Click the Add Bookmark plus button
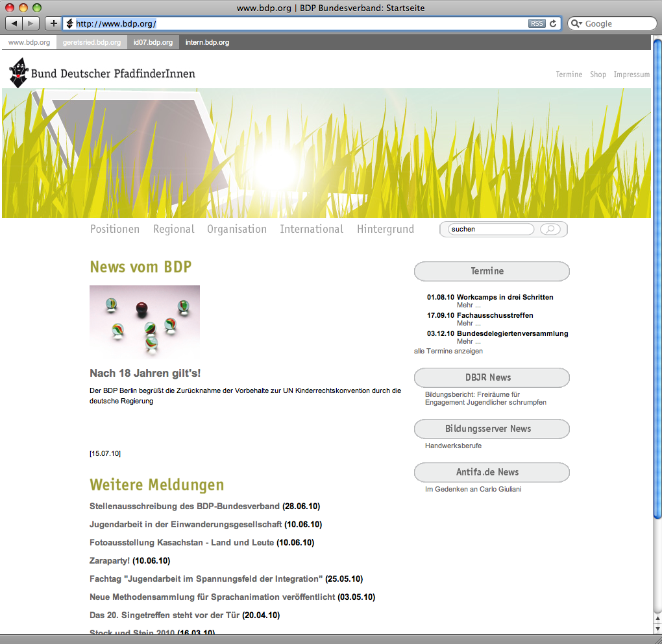This screenshot has width=662, height=644. pyautogui.click(x=53, y=23)
